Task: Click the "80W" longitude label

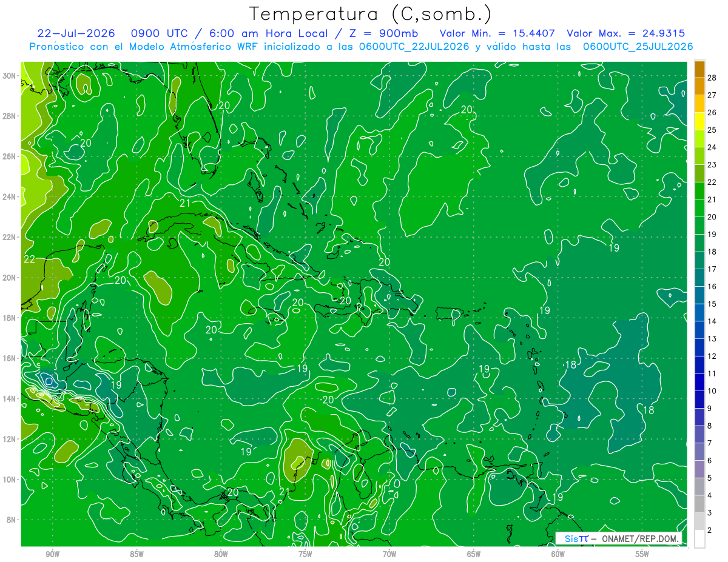Action: tap(221, 554)
